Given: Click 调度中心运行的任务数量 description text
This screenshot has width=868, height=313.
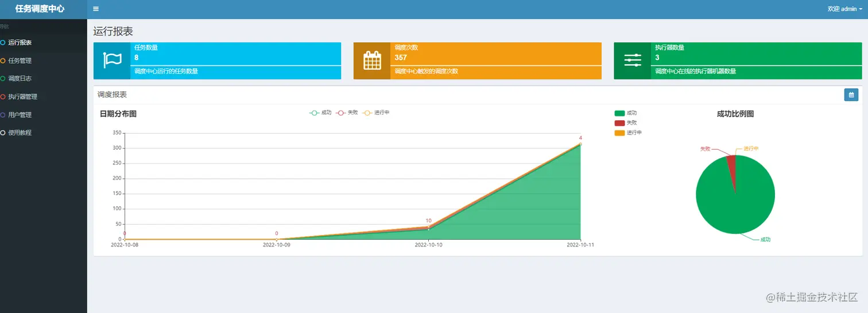Looking at the screenshot, I should [x=166, y=72].
